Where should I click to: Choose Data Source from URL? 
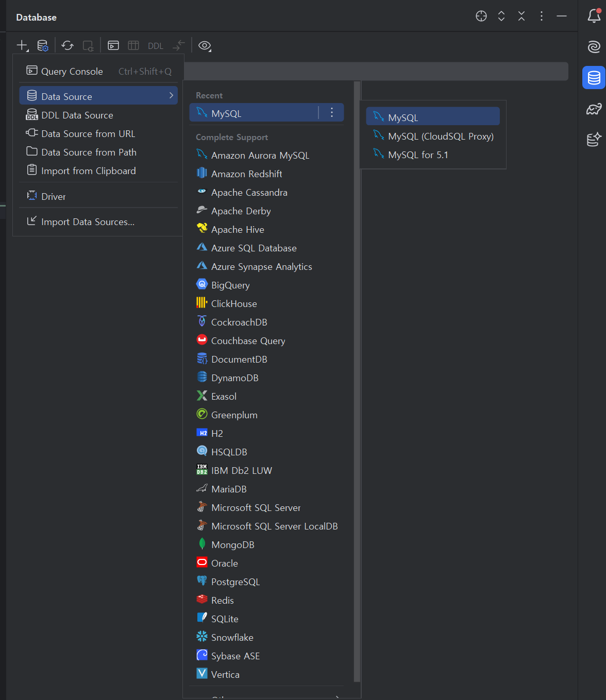tap(98, 133)
